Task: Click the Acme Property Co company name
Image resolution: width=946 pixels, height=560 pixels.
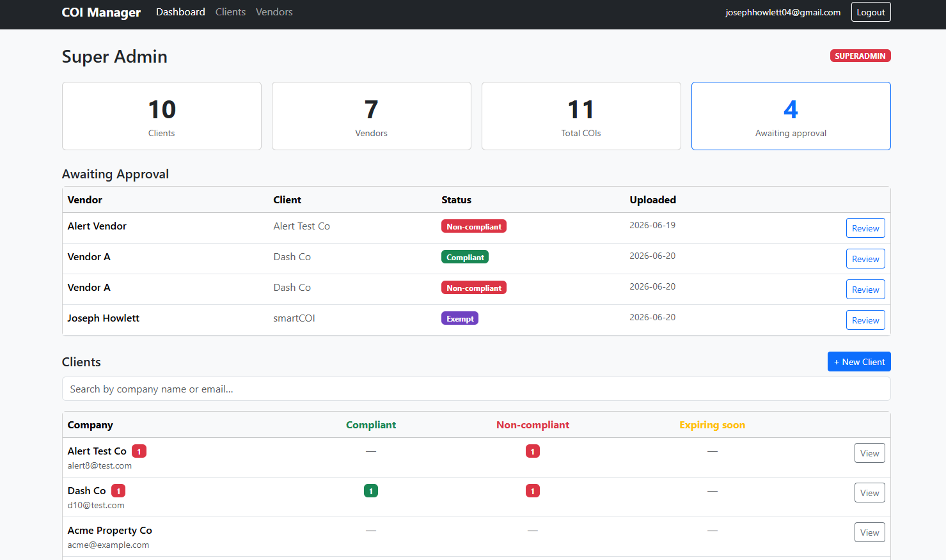Action: 110,531
